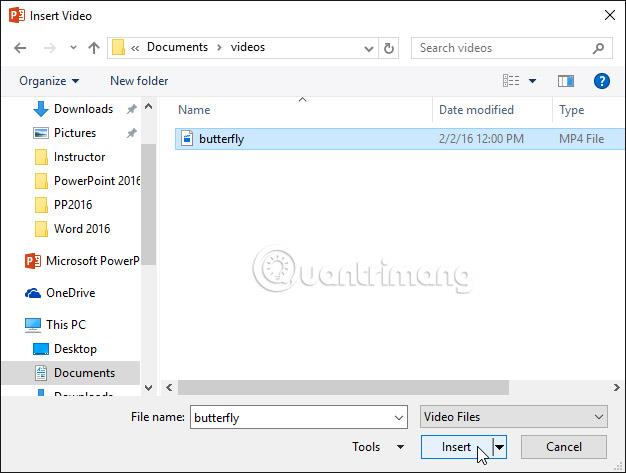The width and height of the screenshot is (626, 473).
Task: Expand the Insert button dropdown arrow
Action: 499,447
